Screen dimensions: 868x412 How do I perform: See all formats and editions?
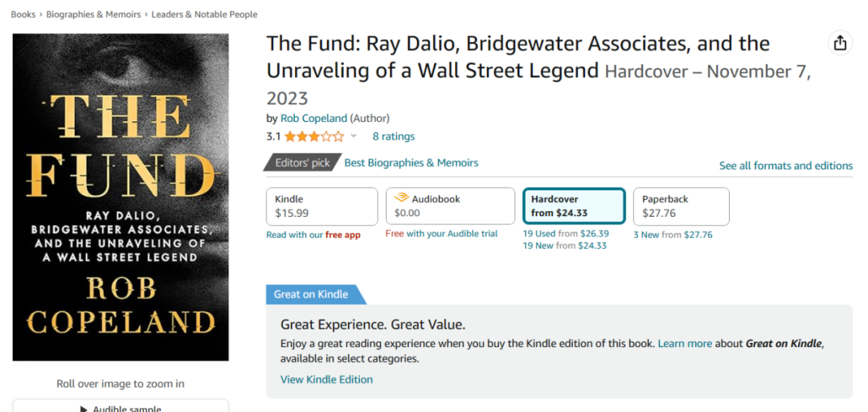(x=785, y=165)
